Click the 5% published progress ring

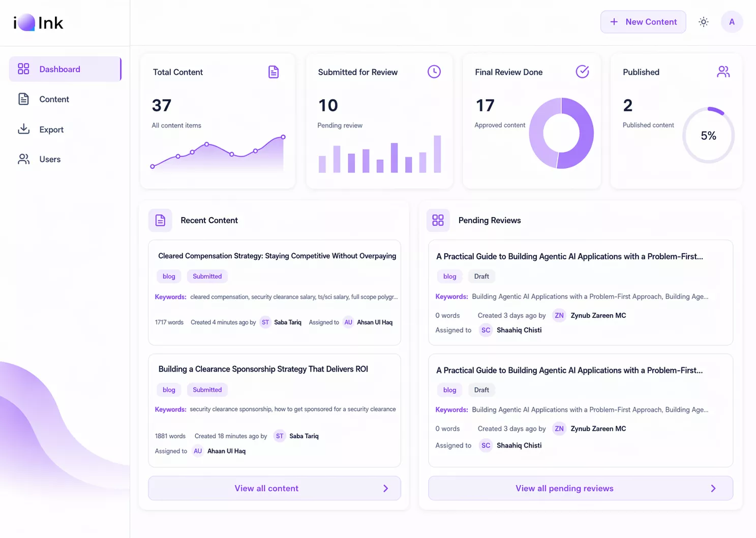708,135
